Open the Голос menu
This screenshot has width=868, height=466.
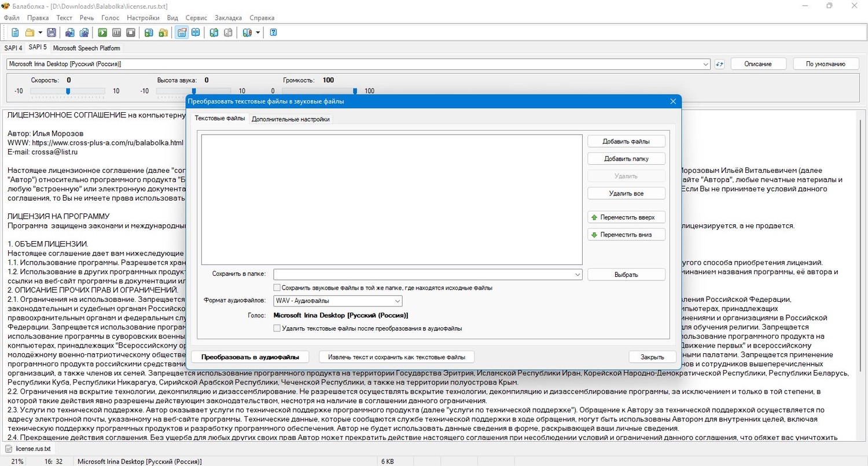[111, 18]
